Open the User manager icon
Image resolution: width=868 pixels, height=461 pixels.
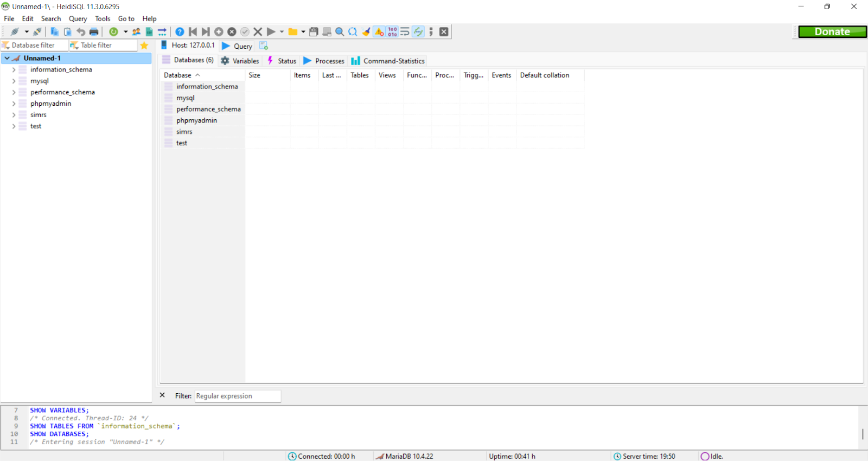tap(136, 32)
